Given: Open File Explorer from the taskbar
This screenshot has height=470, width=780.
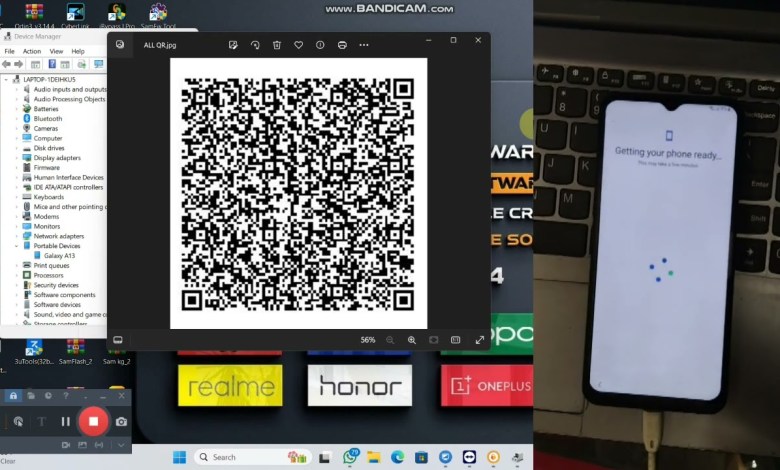Looking at the screenshot, I should [374, 457].
